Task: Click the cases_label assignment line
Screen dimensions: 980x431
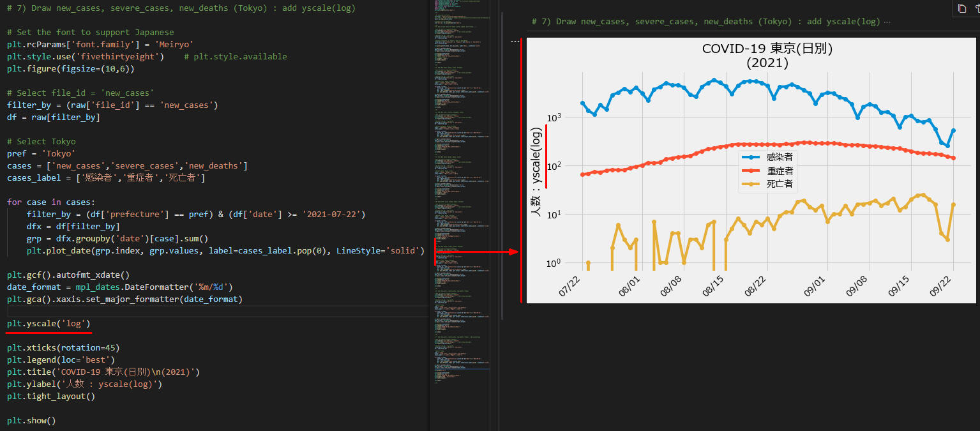Action: tap(106, 178)
